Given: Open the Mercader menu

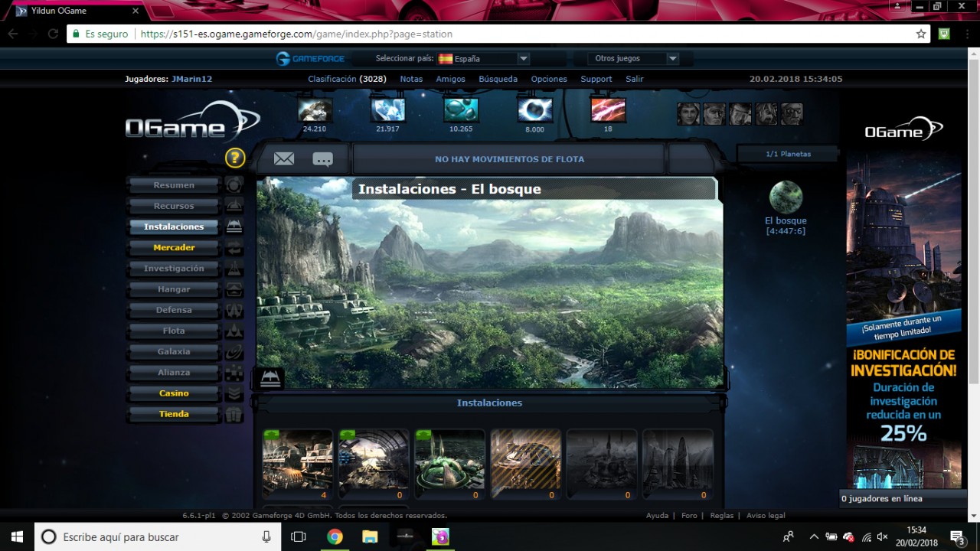Looking at the screenshot, I should point(174,248).
